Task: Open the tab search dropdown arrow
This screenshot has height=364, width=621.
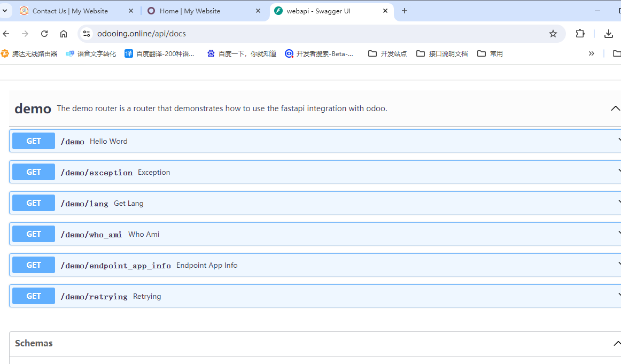Action: coord(5,11)
